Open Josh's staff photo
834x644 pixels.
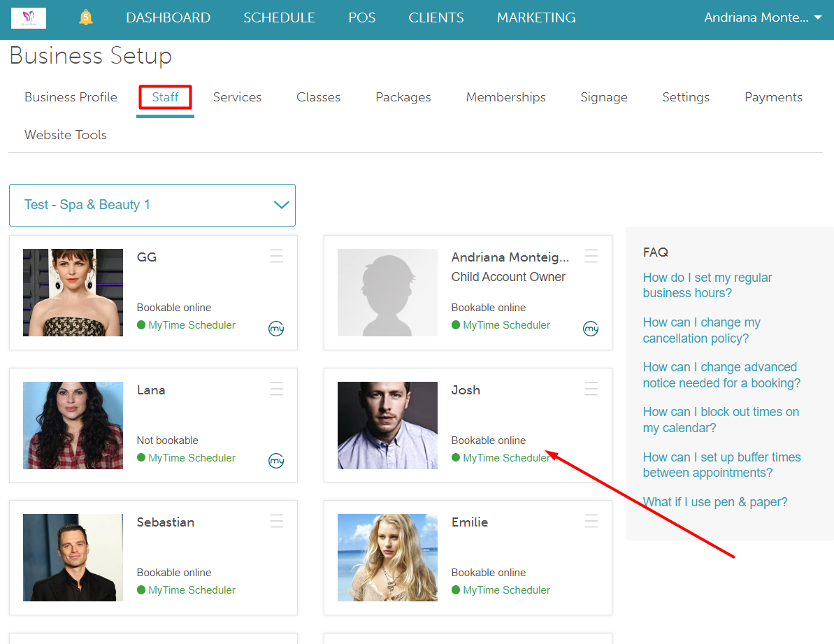pyautogui.click(x=387, y=425)
